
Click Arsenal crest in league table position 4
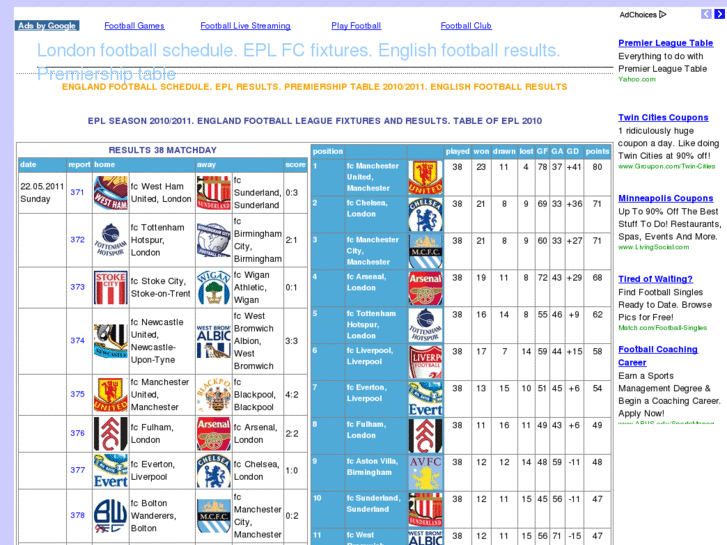pos(425,288)
